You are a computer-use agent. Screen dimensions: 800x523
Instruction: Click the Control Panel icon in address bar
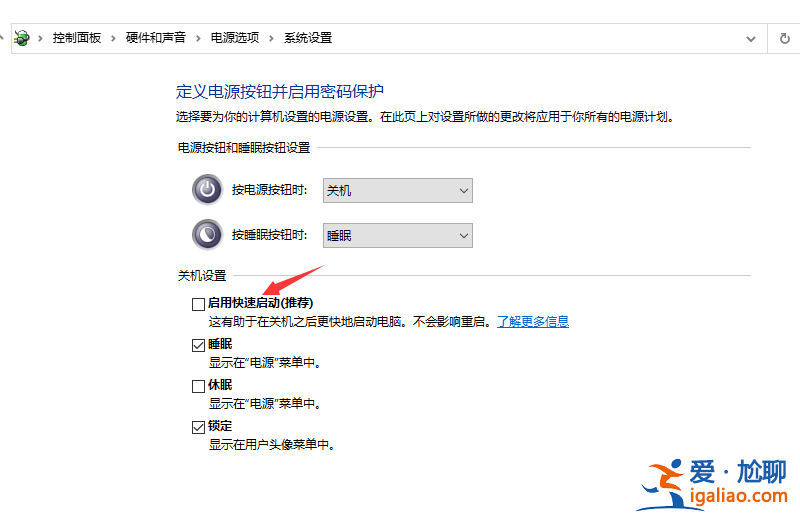click(x=21, y=38)
